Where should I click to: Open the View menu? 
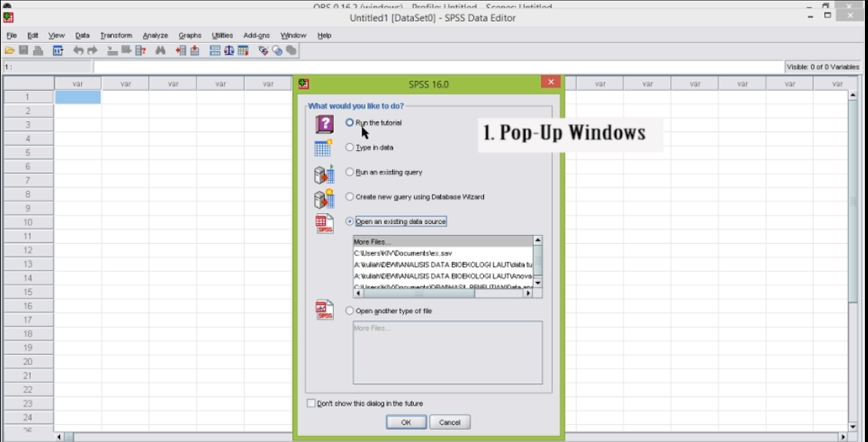tap(56, 35)
